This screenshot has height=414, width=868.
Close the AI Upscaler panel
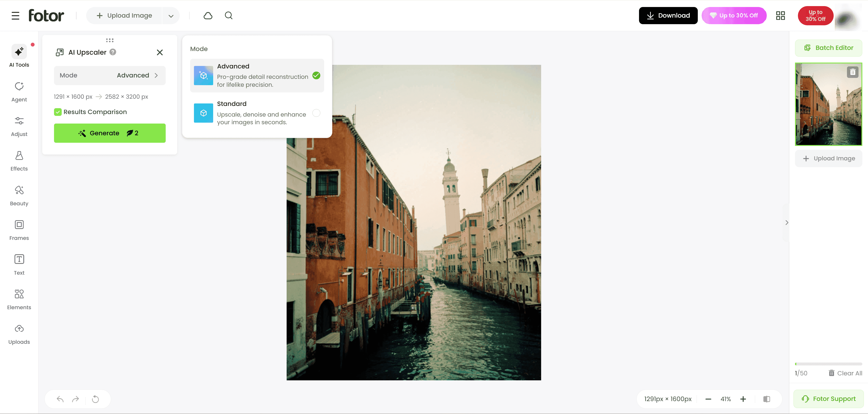[160, 52]
